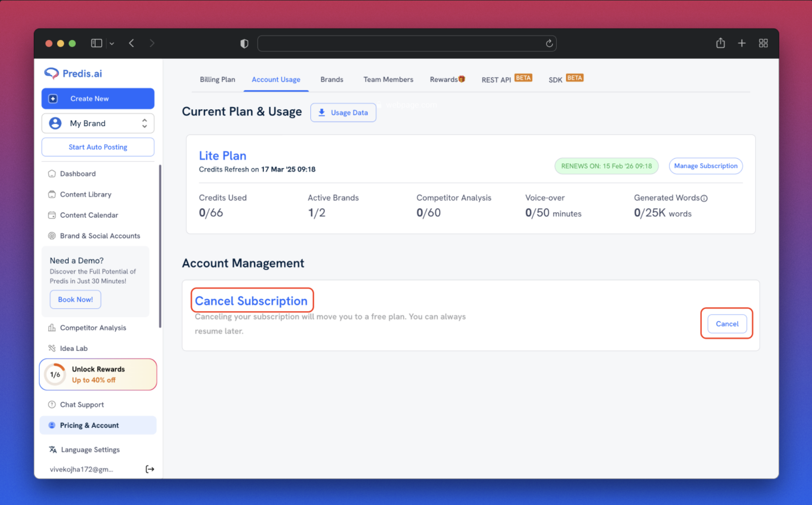Open Content Library page
The width and height of the screenshot is (812, 505).
(86, 195)
